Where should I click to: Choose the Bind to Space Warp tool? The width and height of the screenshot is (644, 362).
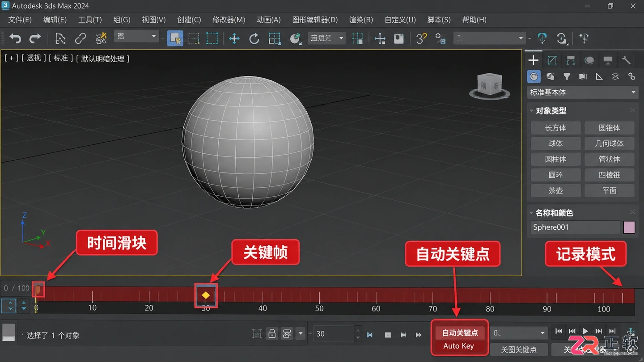(x=102, y=38)
